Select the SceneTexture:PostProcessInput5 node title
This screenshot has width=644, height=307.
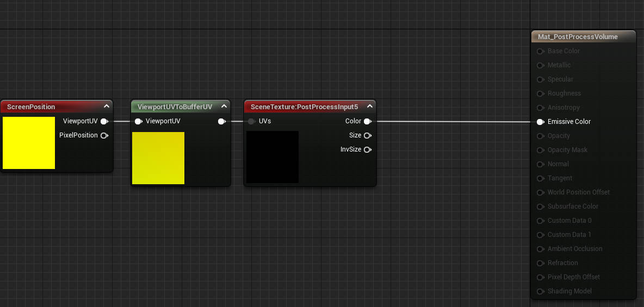pos(304,106)
